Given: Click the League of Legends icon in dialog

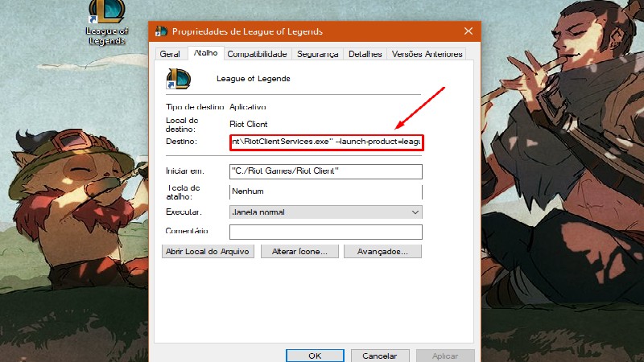Looking at the screenshot, I should (178, 79).
